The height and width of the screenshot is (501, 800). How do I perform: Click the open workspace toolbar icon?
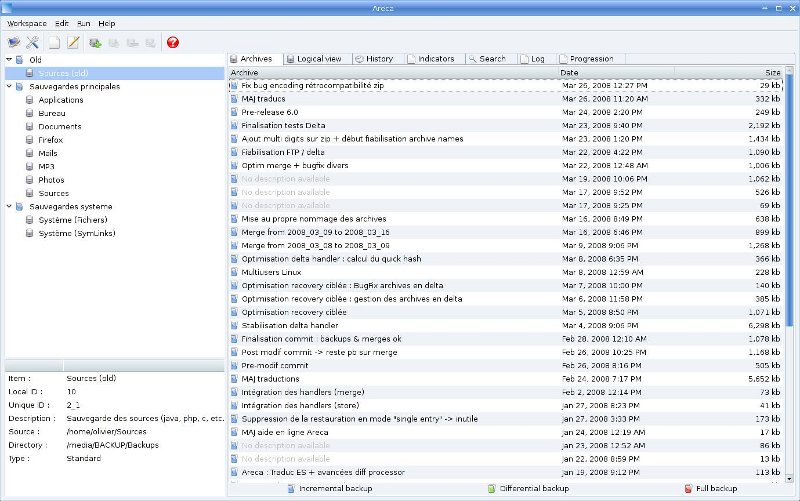point(14,42)
